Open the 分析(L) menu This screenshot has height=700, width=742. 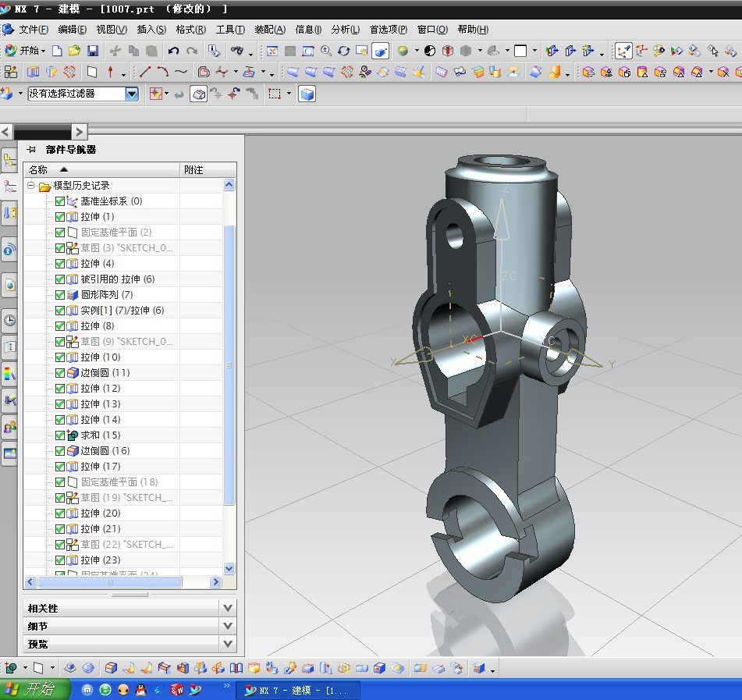tap(345, 30)
